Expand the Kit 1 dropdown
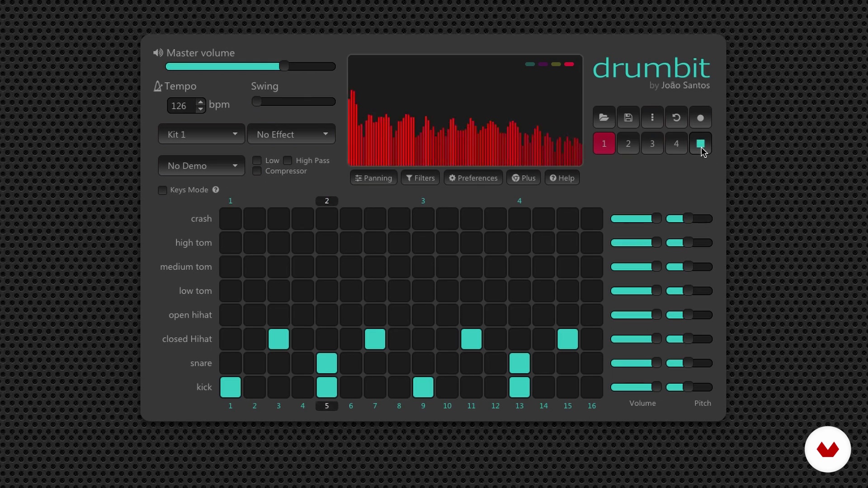The height and width of the screenshot is (488, 868). tap(201, 134)
